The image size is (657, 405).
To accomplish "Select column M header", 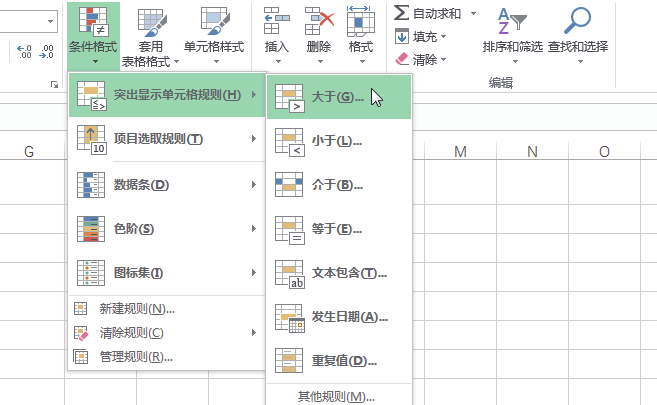I will 460,151.
